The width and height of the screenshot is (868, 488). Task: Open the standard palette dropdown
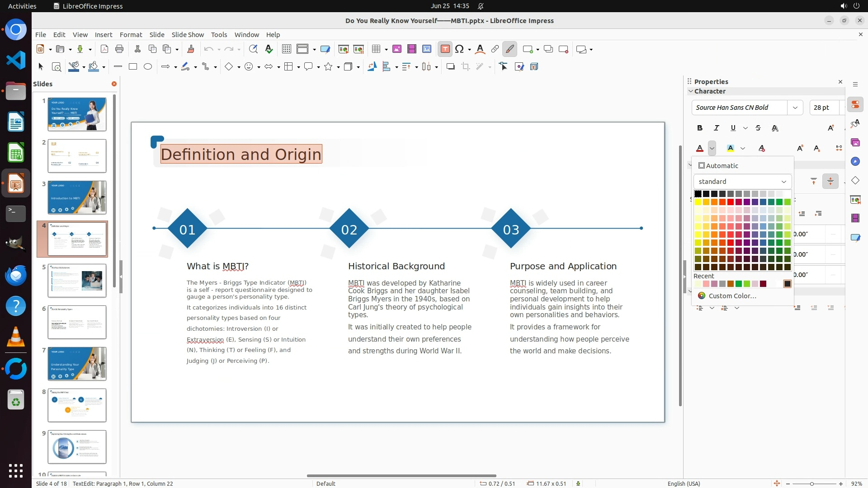(x=742, y=182)
